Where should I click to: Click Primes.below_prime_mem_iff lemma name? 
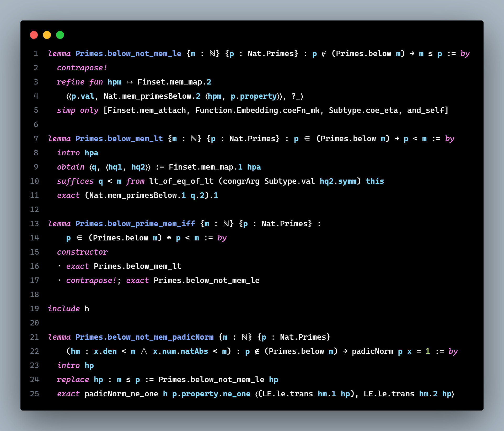click(135, 224)
